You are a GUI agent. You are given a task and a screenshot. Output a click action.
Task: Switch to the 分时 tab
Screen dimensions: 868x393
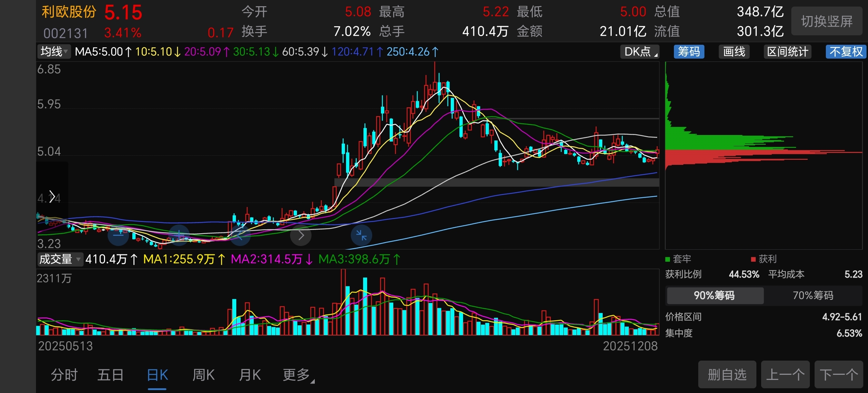tap(64, 375)
